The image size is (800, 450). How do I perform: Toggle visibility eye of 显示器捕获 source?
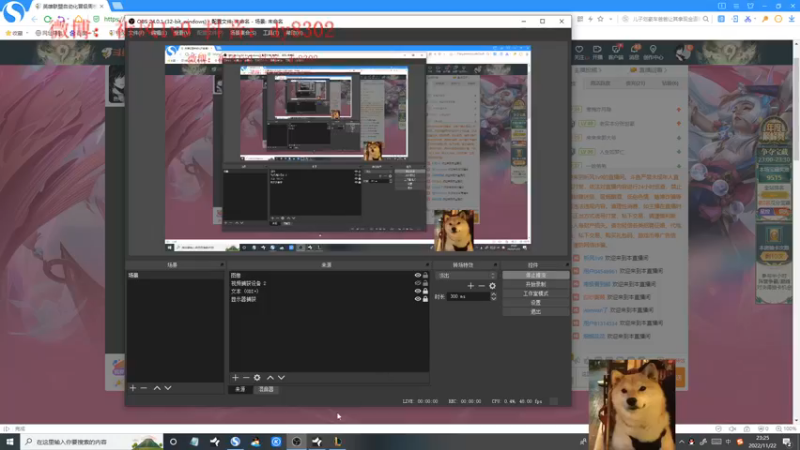(417, 299)
